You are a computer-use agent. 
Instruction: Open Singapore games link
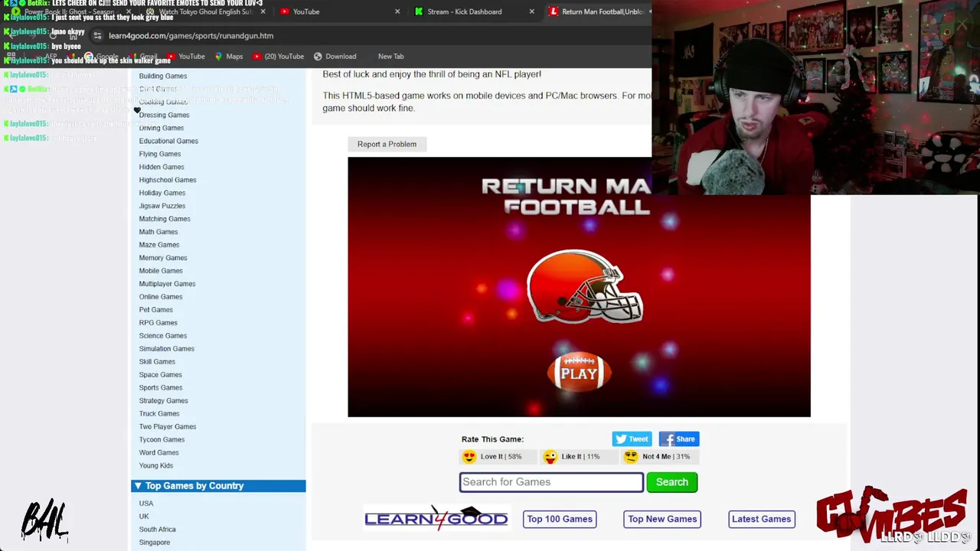coord(155,543)
